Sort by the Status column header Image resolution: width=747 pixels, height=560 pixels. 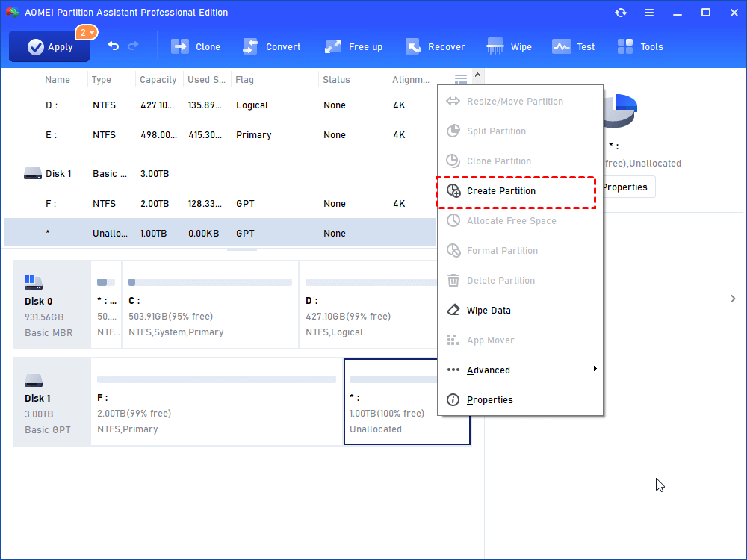click(x=336, y=80)
